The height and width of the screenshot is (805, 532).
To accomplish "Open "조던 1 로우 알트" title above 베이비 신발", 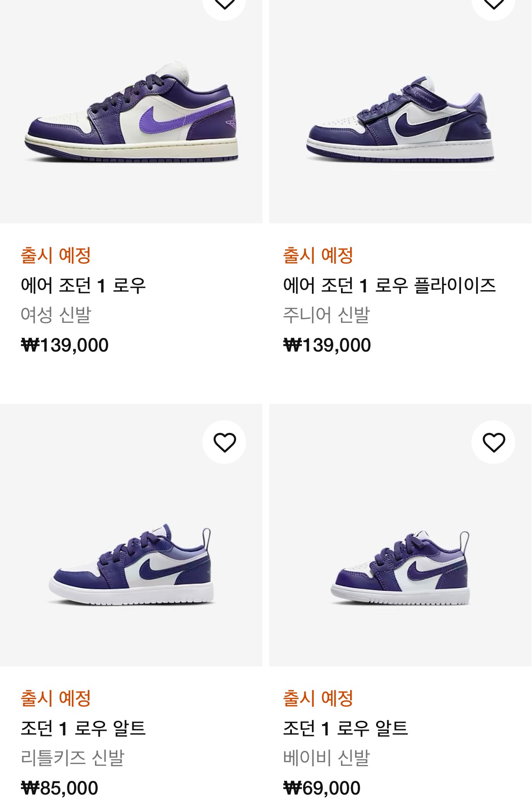I will pyautogui.click(x=346, y=729).
